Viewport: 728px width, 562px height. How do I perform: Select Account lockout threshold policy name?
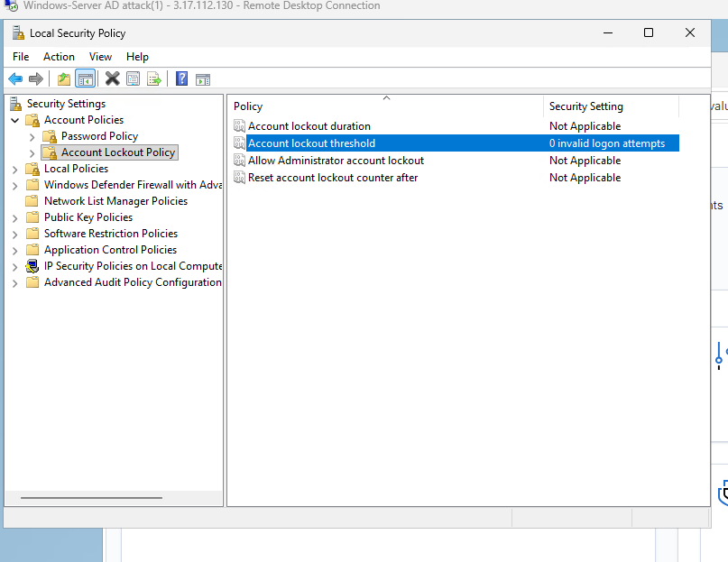coord(311,143)
